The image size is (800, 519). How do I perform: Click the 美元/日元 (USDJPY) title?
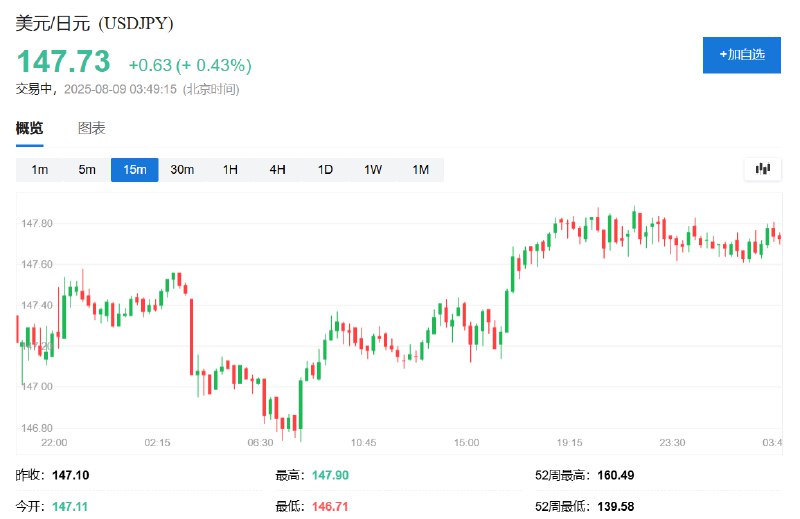(x=94, y=23)
